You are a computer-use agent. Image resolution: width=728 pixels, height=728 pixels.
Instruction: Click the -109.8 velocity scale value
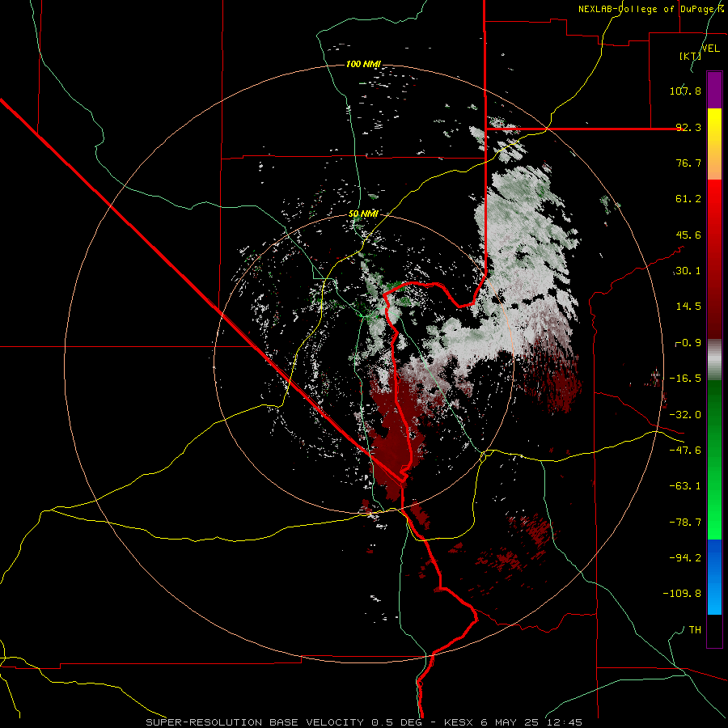(682, 594)
